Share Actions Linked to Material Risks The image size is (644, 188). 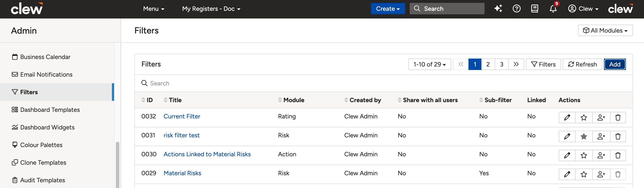pos(601,155)
